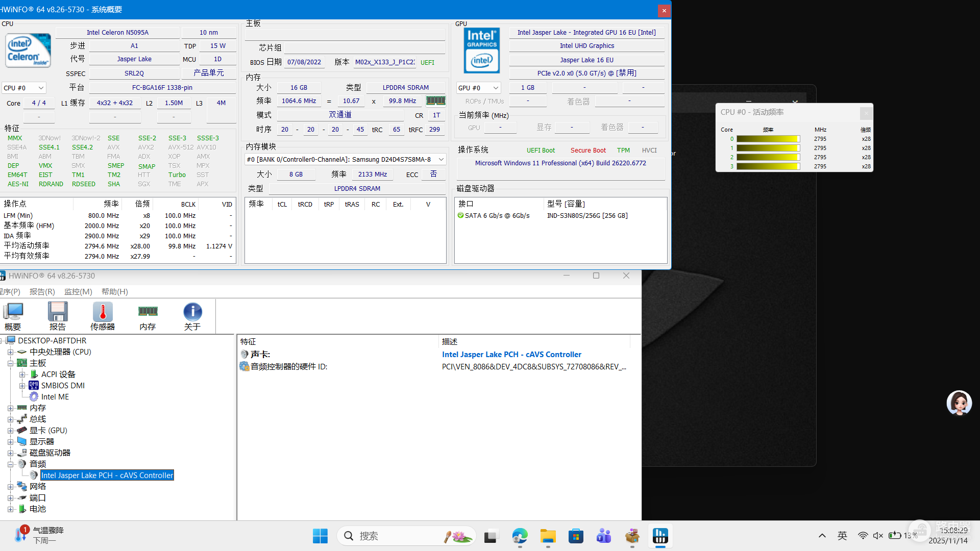This screenshot has width=980, height=551.
Task: Open the 关于 about info icon
Action: (x=192, y=316)
